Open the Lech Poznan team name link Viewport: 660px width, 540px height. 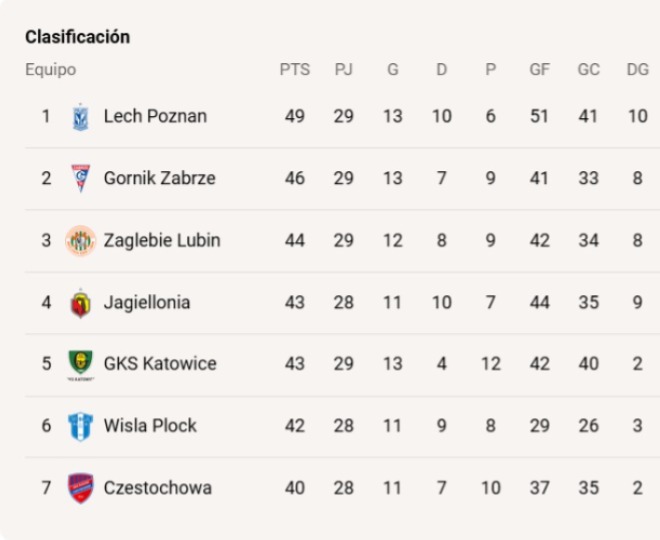[155, 116]
